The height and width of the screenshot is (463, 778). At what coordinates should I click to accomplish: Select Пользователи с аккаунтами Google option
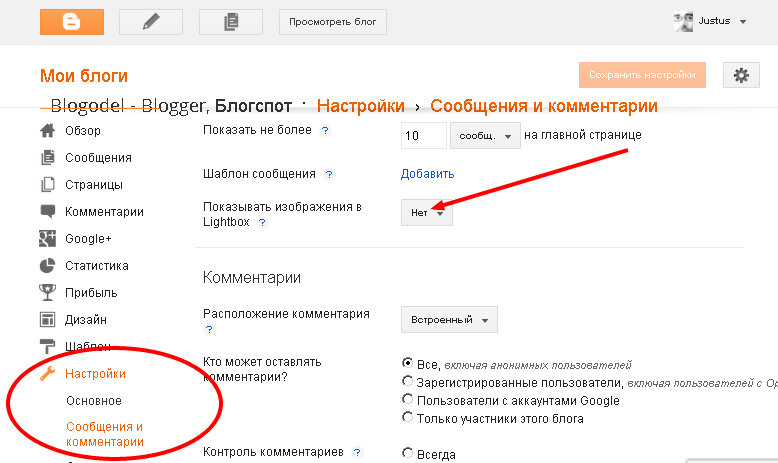coord(407,399)
